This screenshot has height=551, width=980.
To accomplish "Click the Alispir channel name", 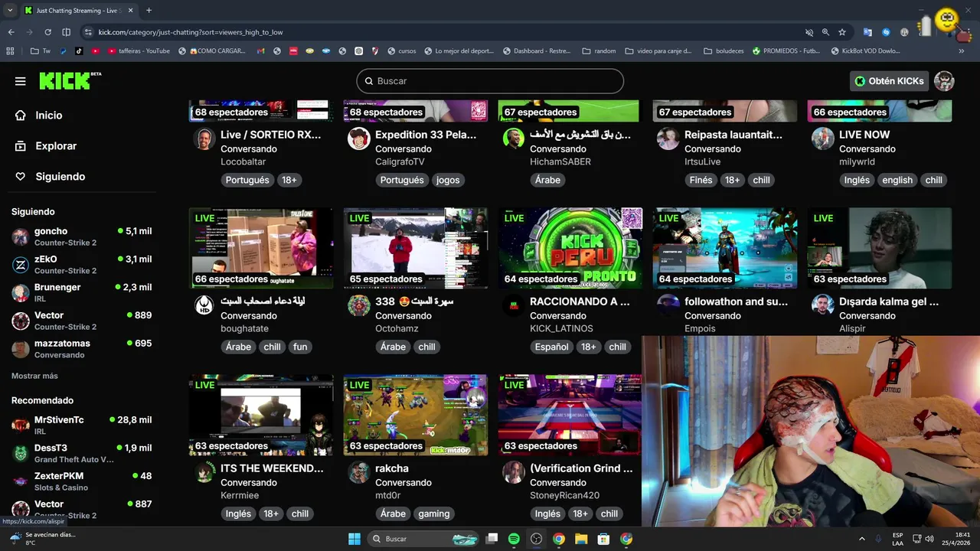I will [852, 328].
